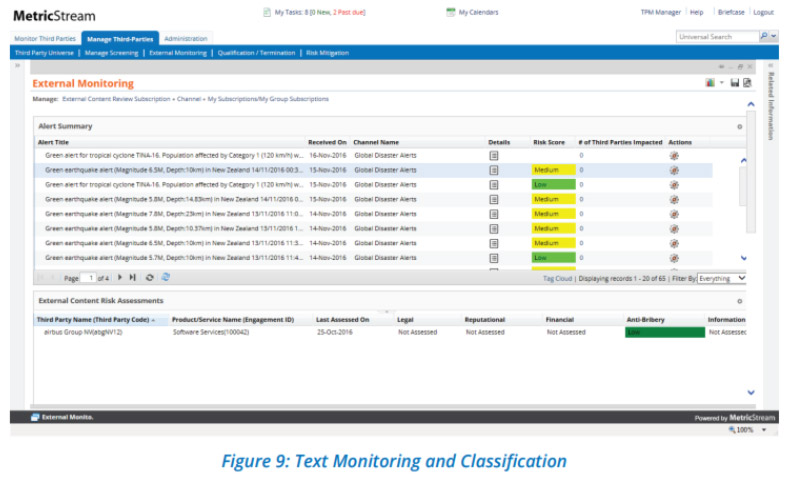Open details icon for Magnitude 7.8M earthquake alert
Image resolution: width=793 pixels, height=480 pixels.
point(494,214)
